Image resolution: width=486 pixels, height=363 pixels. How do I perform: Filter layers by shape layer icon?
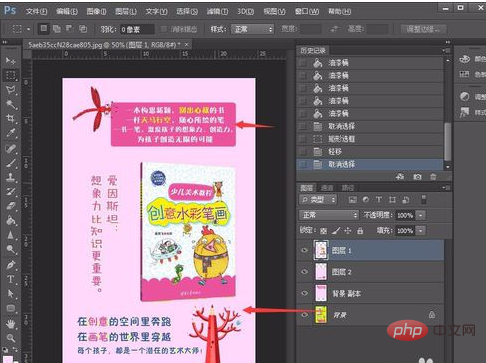pos(392,200)
